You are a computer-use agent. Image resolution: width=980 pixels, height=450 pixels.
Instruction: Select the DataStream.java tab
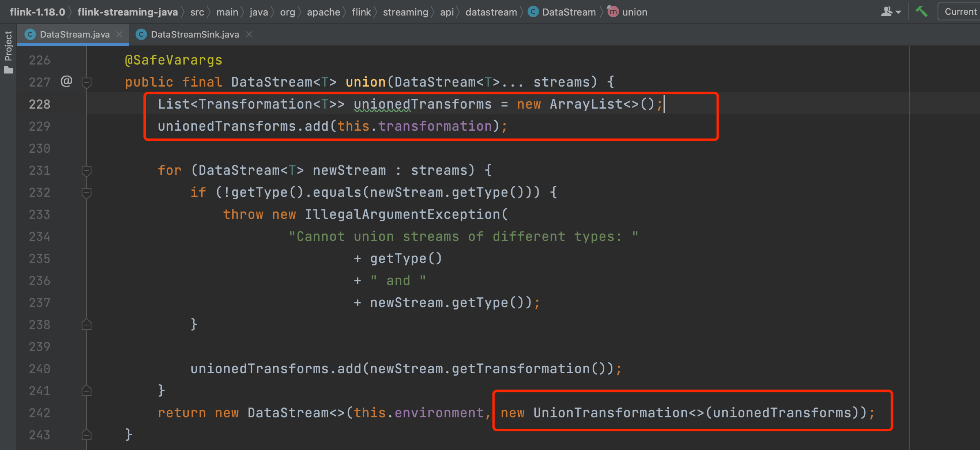[x=74, y=35]
